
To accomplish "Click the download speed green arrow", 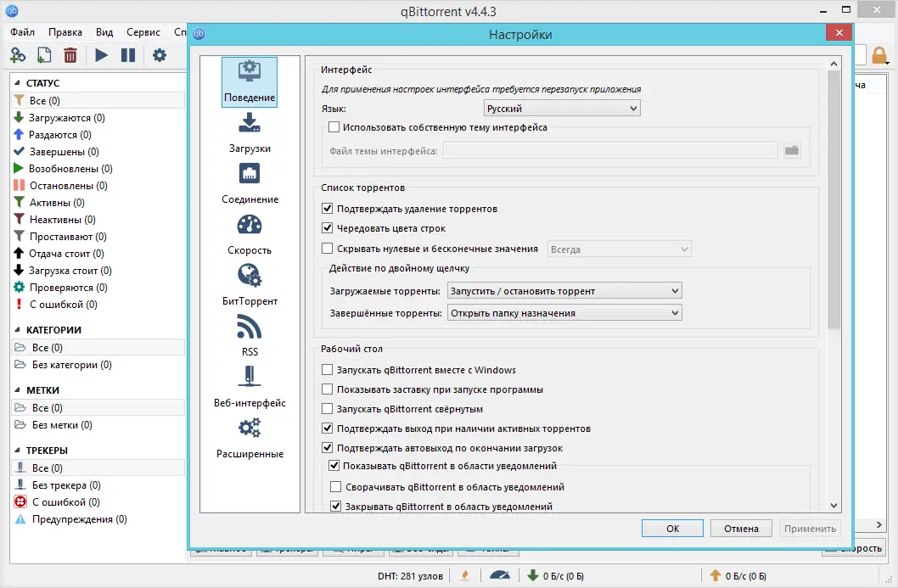I will click(533, 575).
